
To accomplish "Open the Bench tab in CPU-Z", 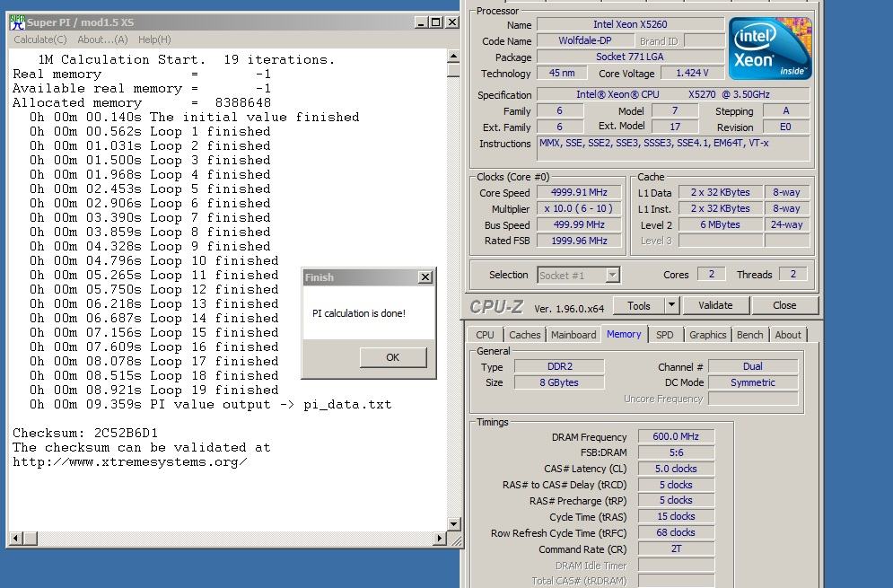I will [x=750, y=335].
